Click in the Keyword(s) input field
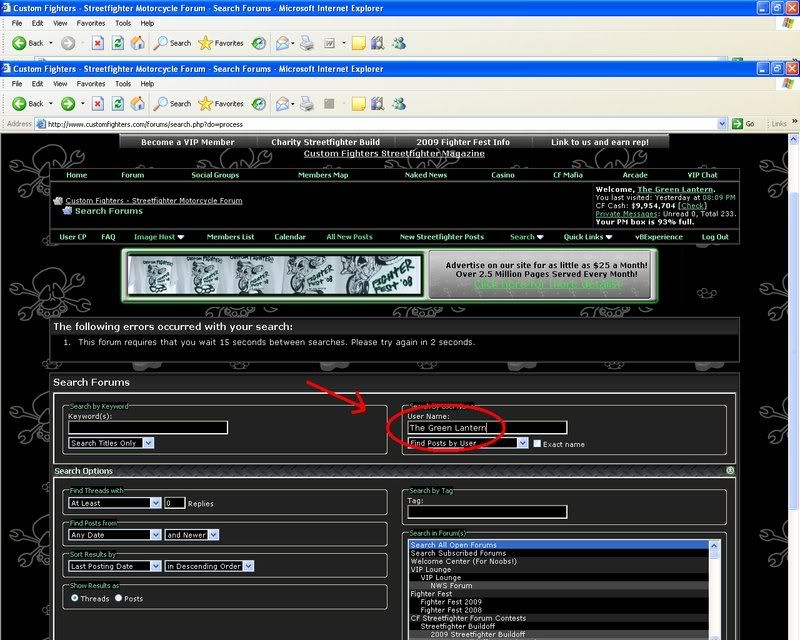The image size is (800, 640). pos(148,428)
